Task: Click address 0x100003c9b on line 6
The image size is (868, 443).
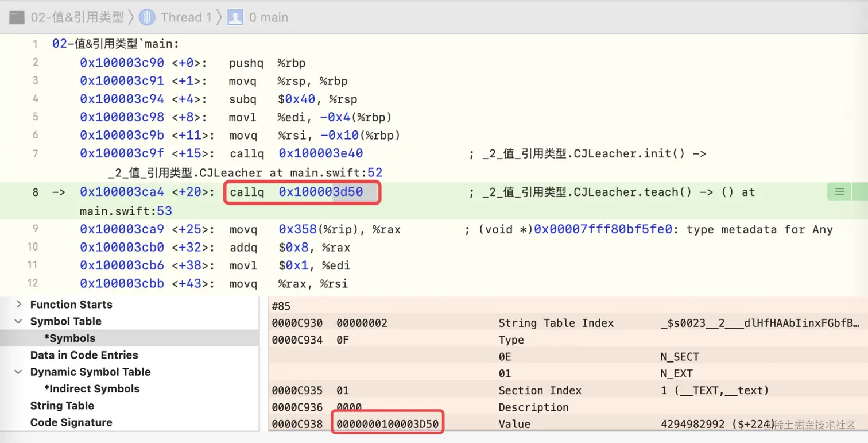Action: [122, 136]
